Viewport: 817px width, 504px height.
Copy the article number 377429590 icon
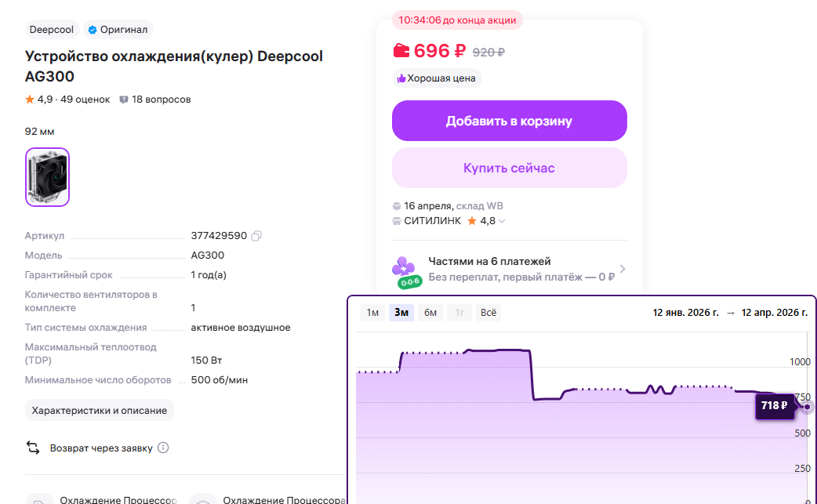click(x=256, y=236)
